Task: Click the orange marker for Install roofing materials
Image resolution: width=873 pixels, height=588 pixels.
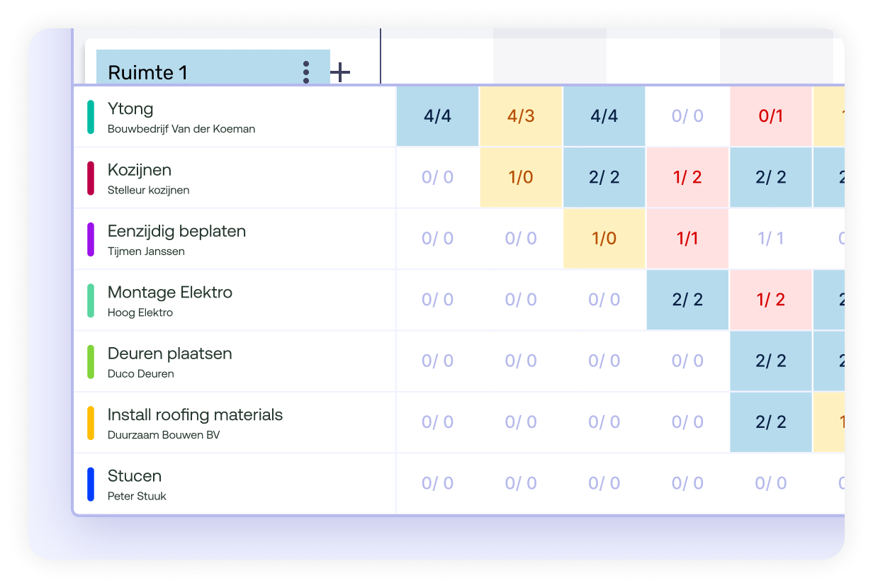Action: click(x=91, y=423)
